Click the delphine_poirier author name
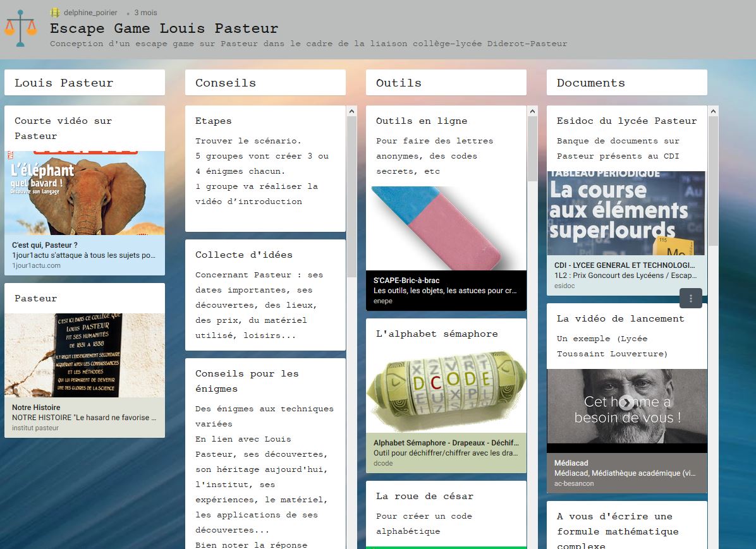The height and width of the screenshot is (549, 756). [x=90, y=13]
